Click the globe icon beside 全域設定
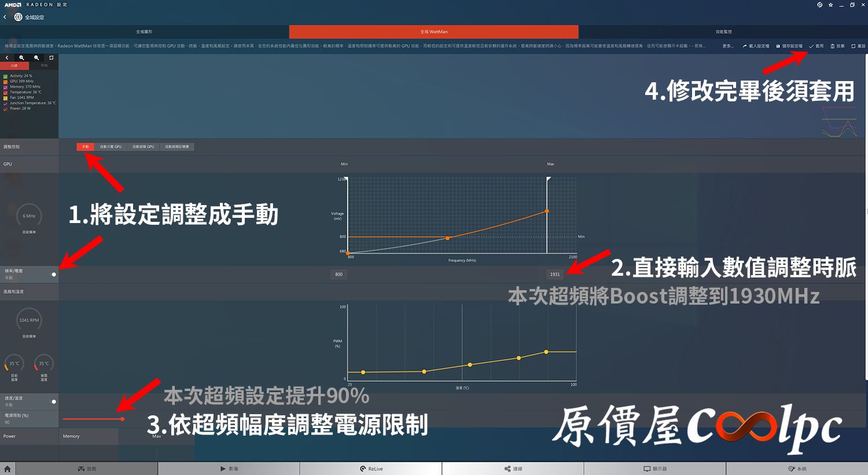 pos(19,17)
